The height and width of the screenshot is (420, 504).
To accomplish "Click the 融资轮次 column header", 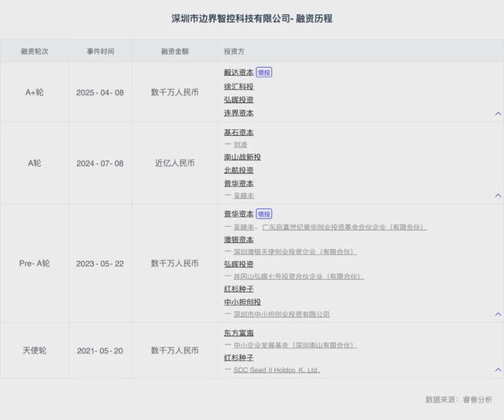I will point(34,51).
